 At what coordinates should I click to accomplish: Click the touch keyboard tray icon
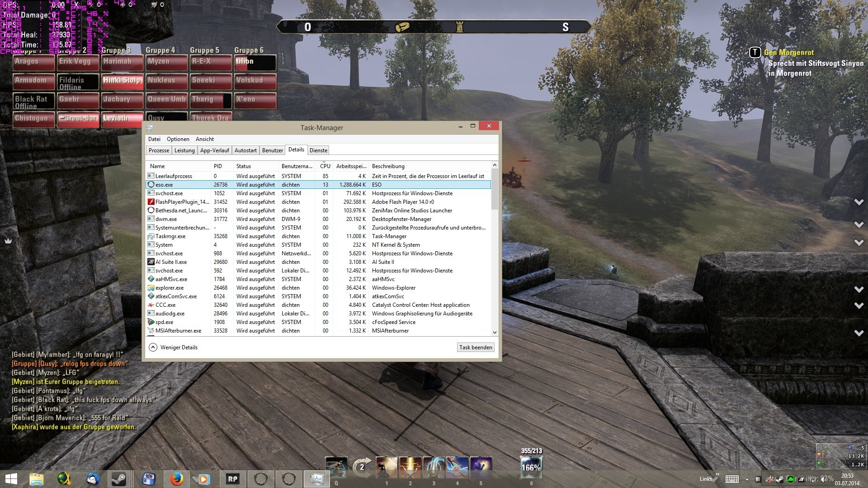732,479
